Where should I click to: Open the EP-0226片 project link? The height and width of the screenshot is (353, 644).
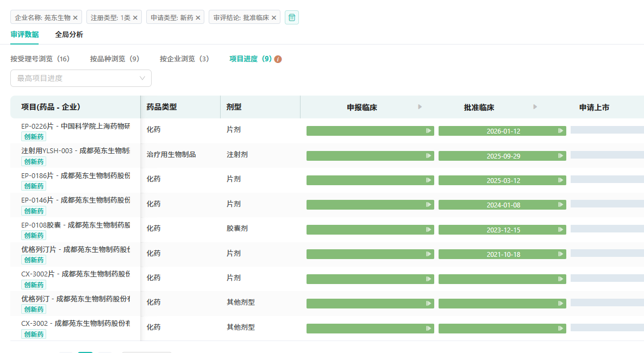tap(76, 126)
